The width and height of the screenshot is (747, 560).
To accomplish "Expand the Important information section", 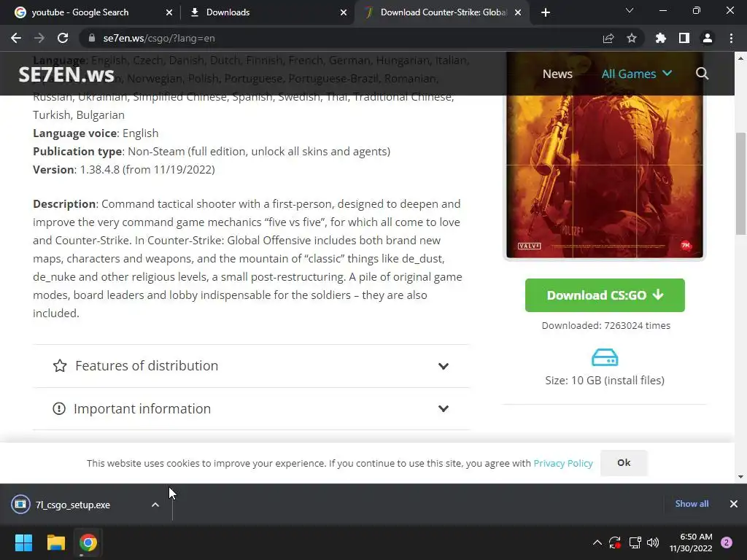I will point(251,408).
